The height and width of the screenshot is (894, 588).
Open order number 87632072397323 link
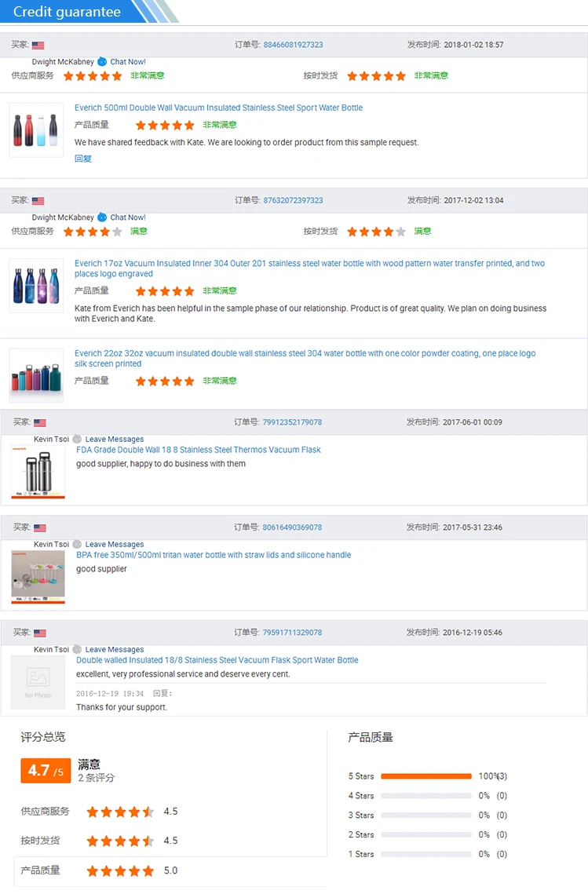293,200
